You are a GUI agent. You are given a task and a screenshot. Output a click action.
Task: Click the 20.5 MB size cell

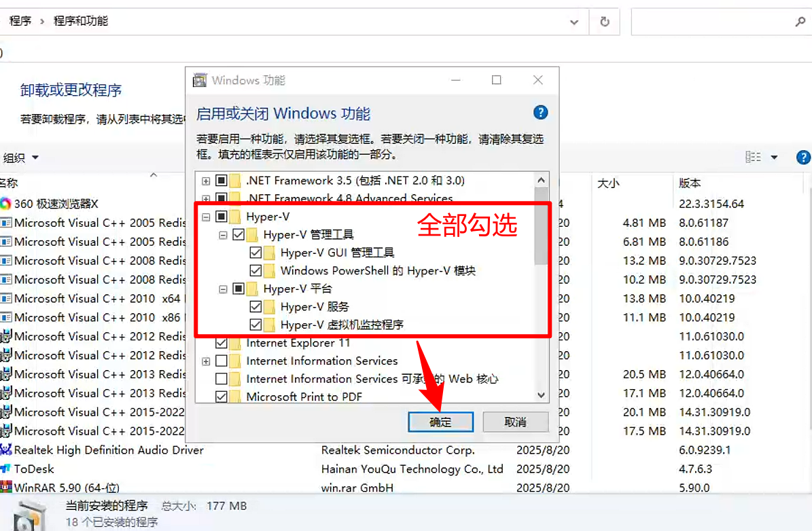[644, 374]
